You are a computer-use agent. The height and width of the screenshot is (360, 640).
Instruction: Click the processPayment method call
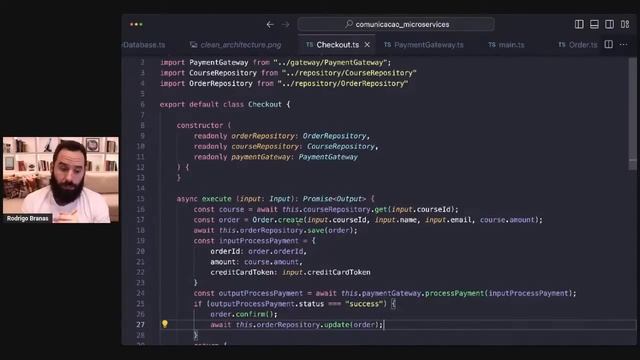pos(454,293)
